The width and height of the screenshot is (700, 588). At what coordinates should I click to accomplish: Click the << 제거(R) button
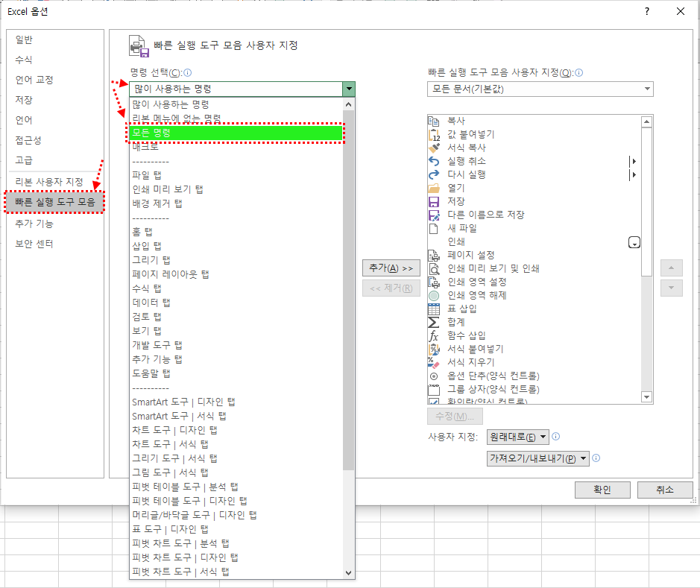(x=391, y=288)
